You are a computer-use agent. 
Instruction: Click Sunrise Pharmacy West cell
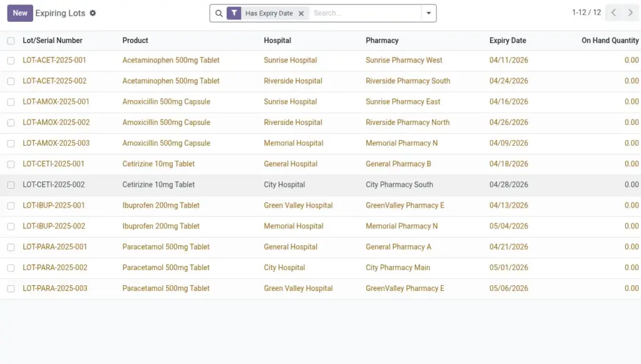404,60
